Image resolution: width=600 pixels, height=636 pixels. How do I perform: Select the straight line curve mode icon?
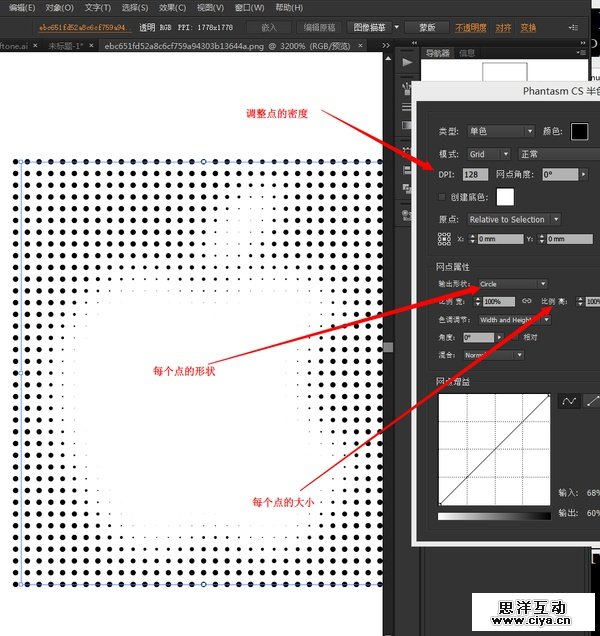pyautogui.click(x=592, y=401)
